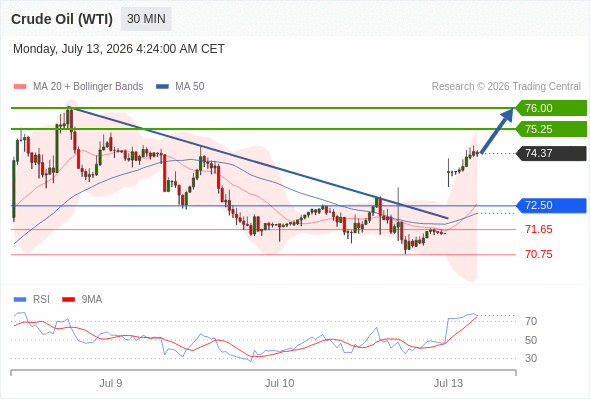Click the blue MA 50 legend swatch
590x400 pixels.
162,87
